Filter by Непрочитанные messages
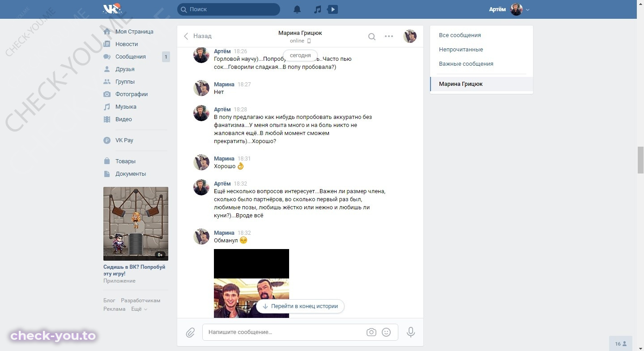 coord(482,50)
